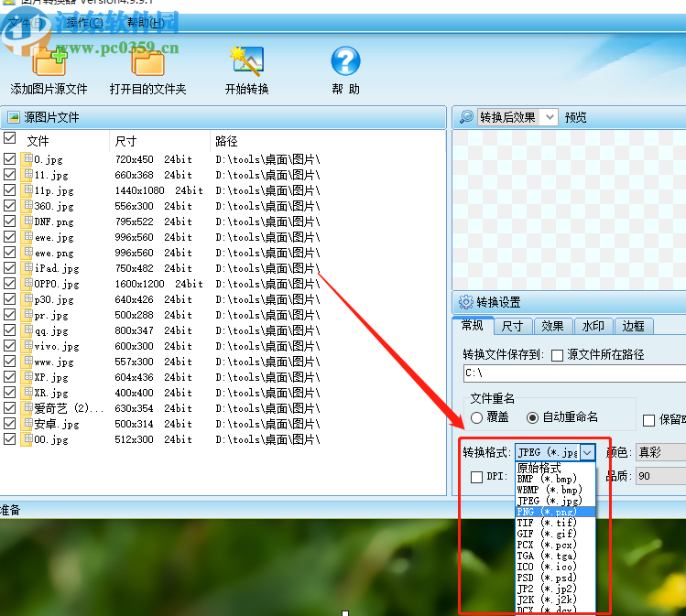Image resolution: width=686 pixels, height=616 pixels.
Task: Choose BMP (*.bmp) format option
Action: (556, 479)
